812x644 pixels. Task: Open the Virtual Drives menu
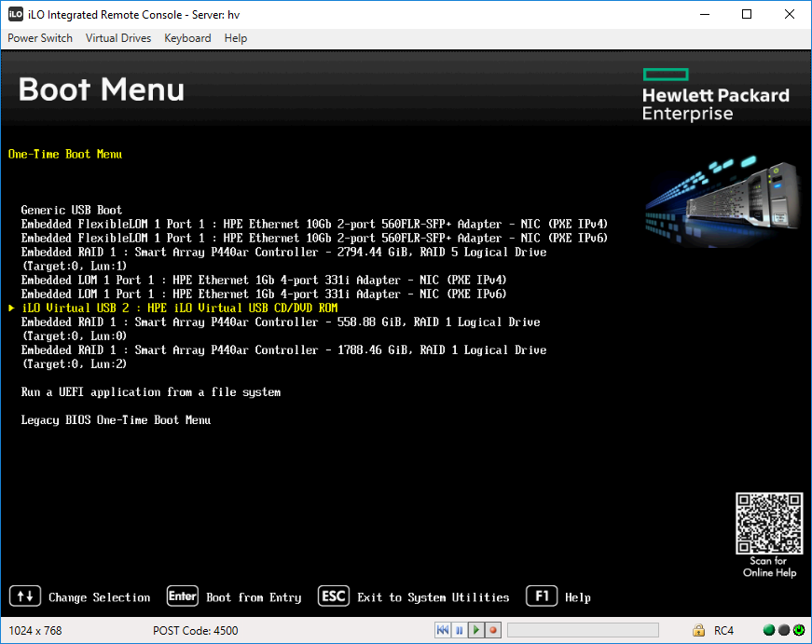click(117, 38)
